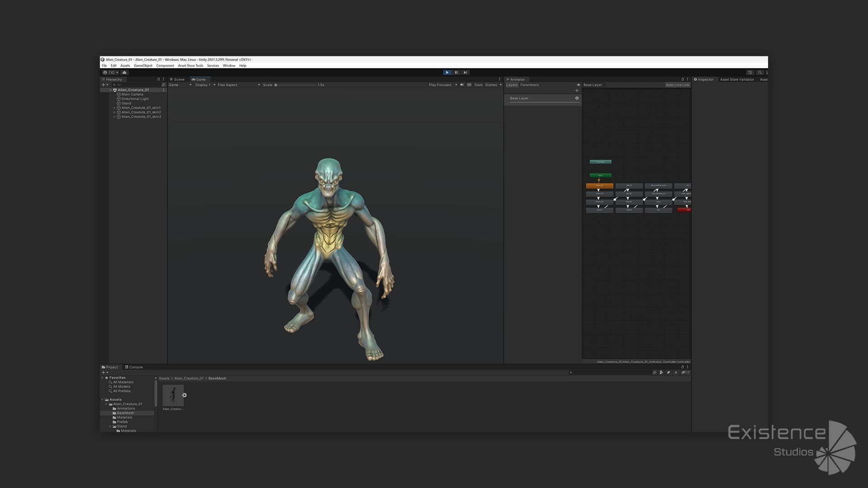The width and height of the screenshot is (868, 488).
Task: Open the Services menu
Action: click(213, 66)
